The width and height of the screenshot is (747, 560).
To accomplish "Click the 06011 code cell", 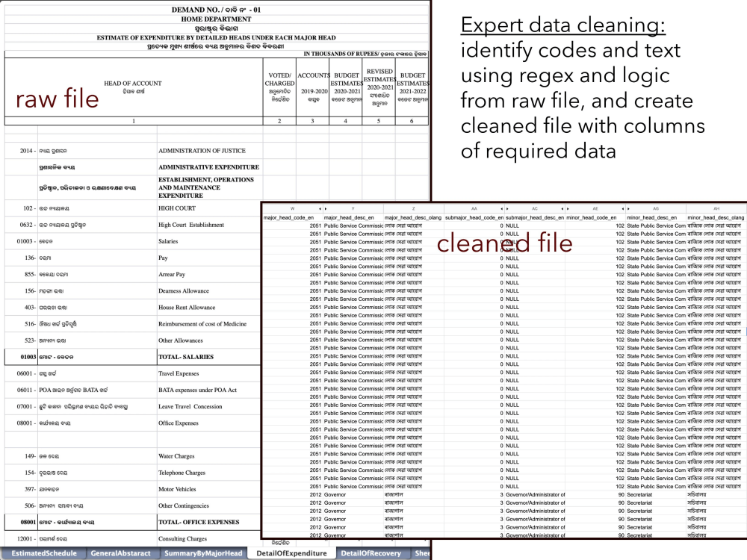I will pos(22,390).
